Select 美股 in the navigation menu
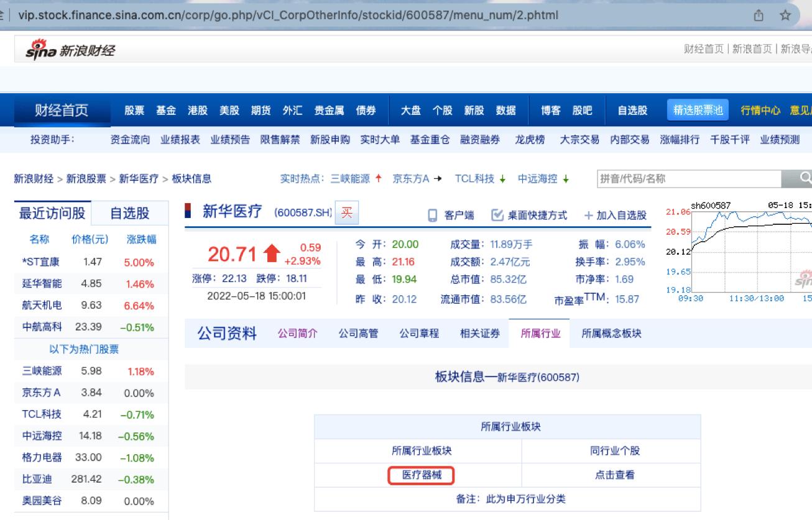Image resolution: width=812 pixels, height=520 pixels. coord(229,109)
